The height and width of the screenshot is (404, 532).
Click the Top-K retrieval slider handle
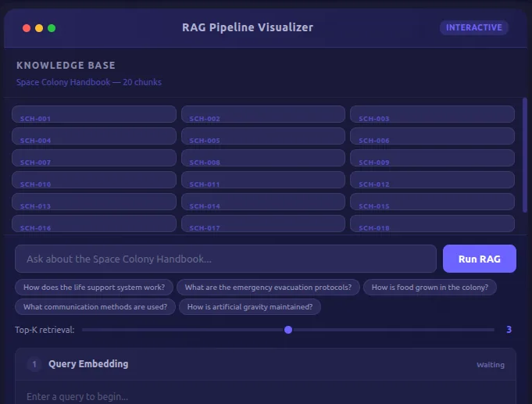pyautogui.click(x=288, y=330)
